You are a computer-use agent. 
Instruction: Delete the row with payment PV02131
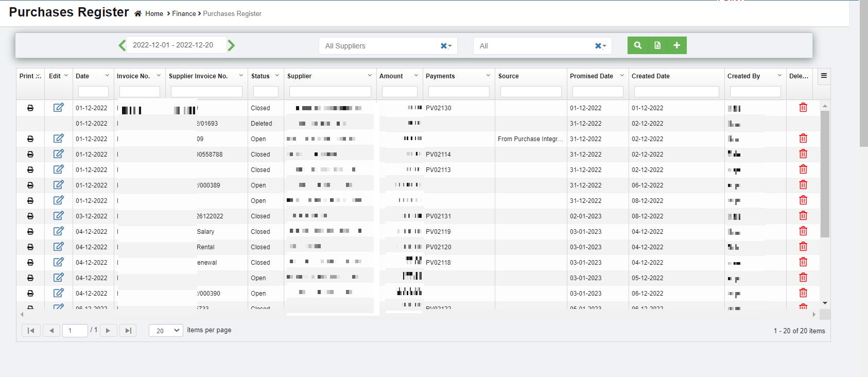[x=803, y=216]
